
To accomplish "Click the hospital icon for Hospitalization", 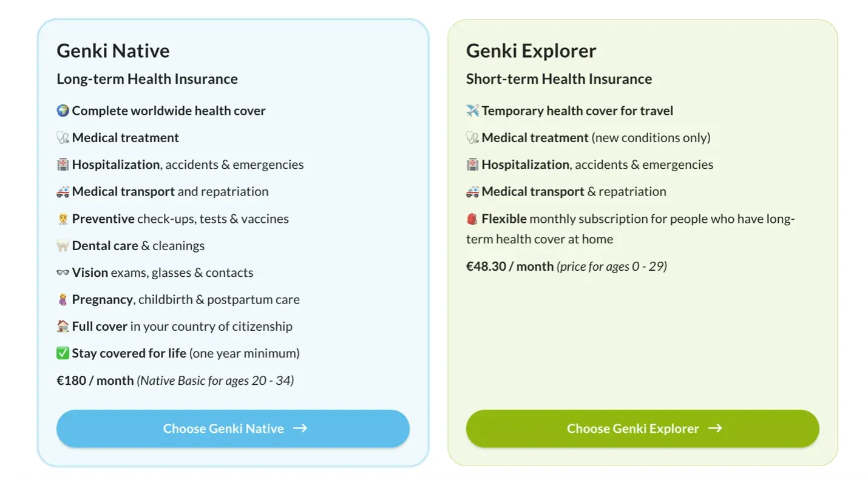I will (63, 164).
